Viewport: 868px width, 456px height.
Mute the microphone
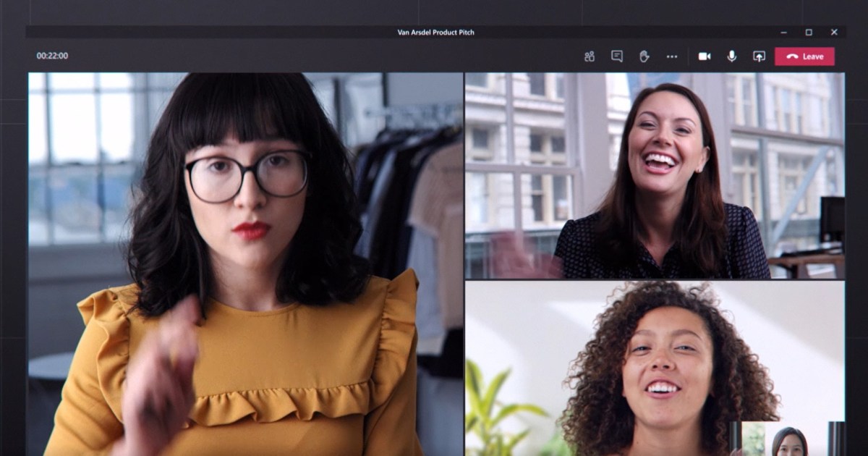pyautogui.click(x=731, y=56)
